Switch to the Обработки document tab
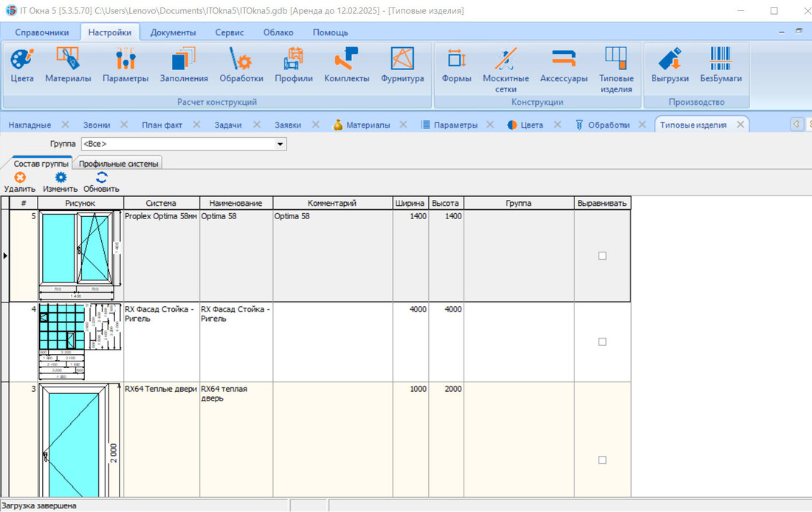The width and height of the screenshot is (812, 512). [602, 125]
